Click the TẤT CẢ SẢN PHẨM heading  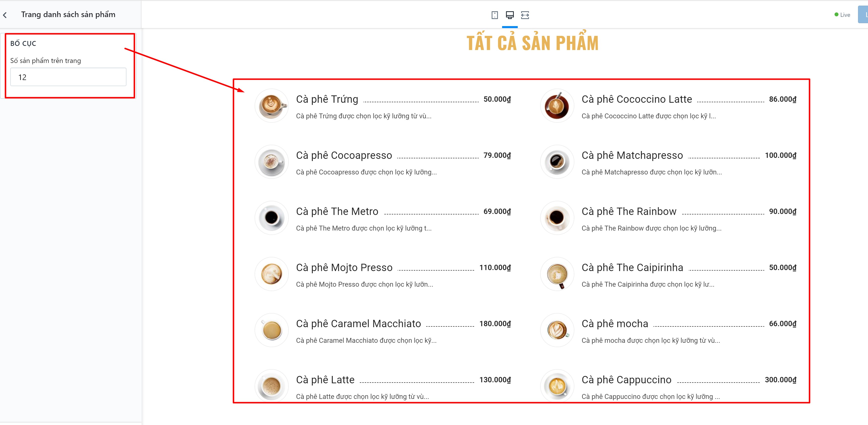point(532,42)
